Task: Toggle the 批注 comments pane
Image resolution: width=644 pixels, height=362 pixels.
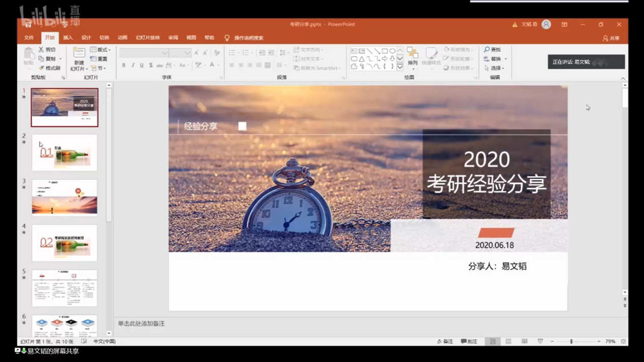Action: (x=469, y=342)
